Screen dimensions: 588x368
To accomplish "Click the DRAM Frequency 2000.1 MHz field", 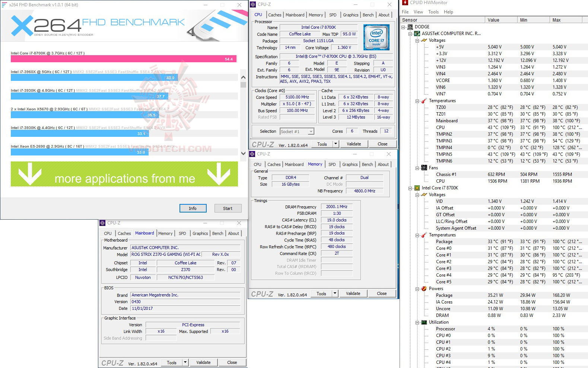I will (337, 207).
